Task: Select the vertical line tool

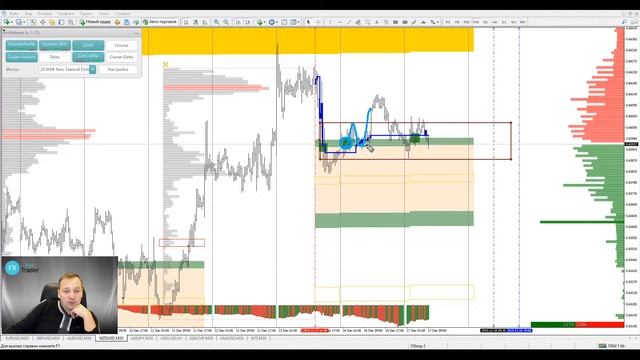Action: [x=330, y=22]
